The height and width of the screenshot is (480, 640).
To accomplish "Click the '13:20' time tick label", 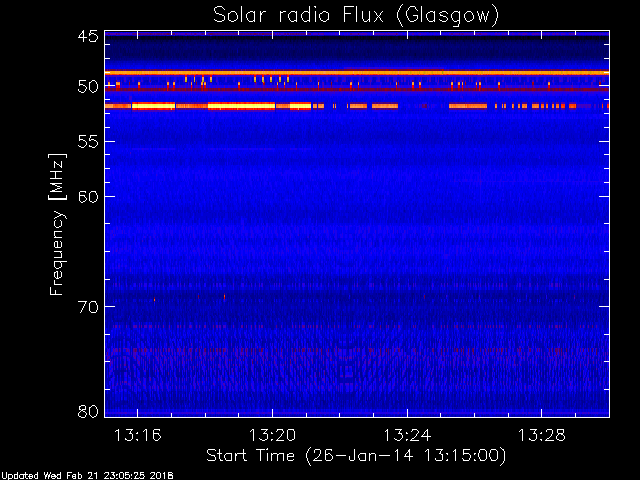I will pyautogui.click(x=272, y=436).
